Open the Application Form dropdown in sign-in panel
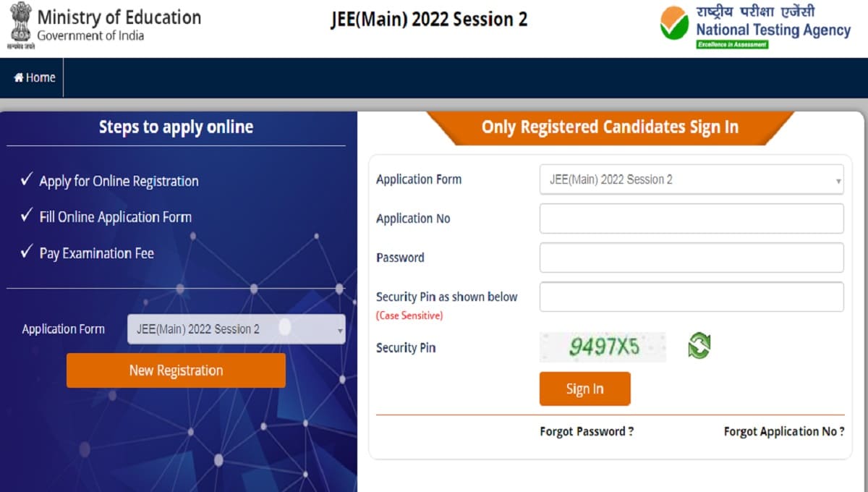 pos(691,179)
